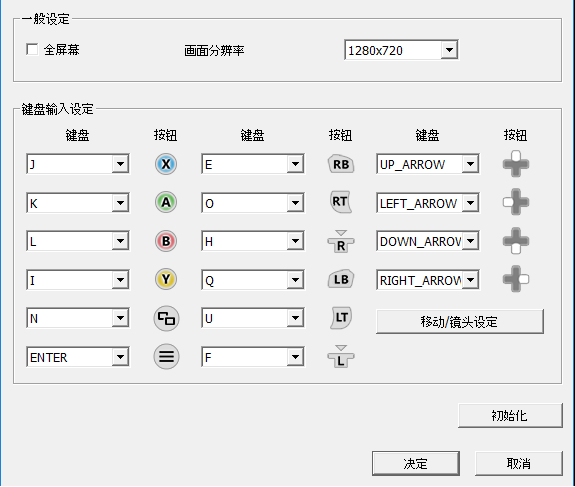Click the blue X controller button icon
Image resolution: width=575 pixels, height=487 pixels.
(x=166, y=164)
